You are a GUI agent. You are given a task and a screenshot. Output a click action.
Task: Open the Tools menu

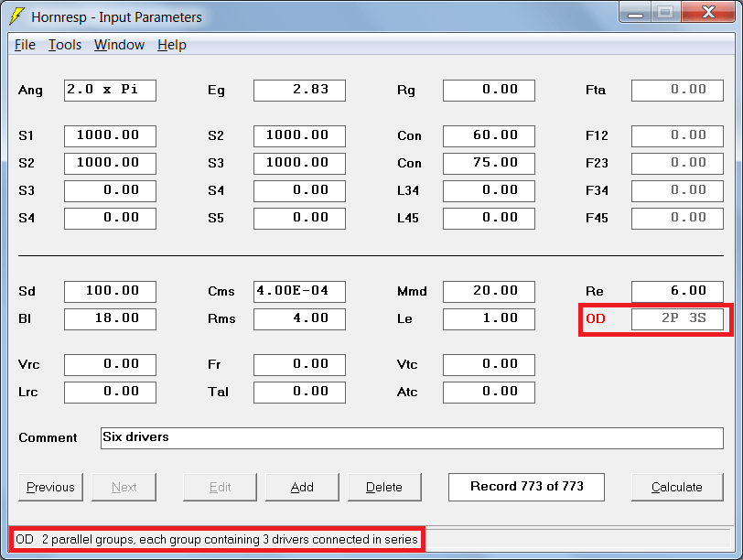coord(65,45)
